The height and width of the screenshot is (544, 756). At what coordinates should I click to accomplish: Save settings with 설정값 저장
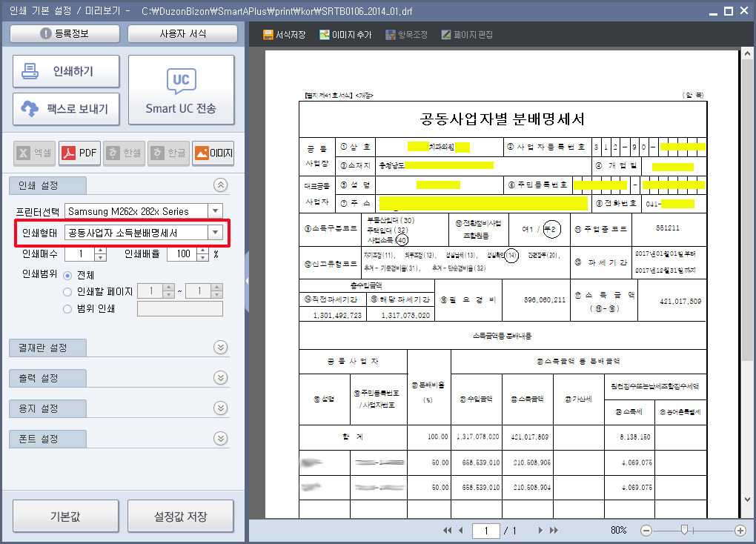point(180,517)
